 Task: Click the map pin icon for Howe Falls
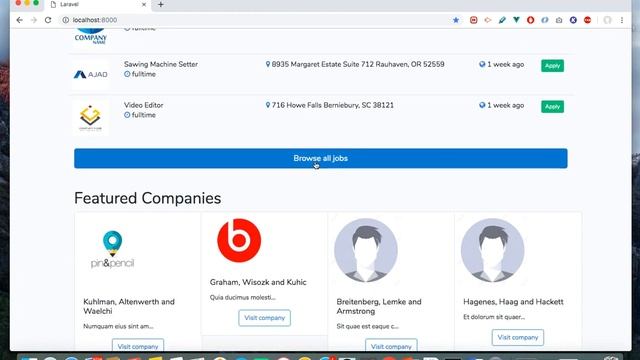(268, 105)
